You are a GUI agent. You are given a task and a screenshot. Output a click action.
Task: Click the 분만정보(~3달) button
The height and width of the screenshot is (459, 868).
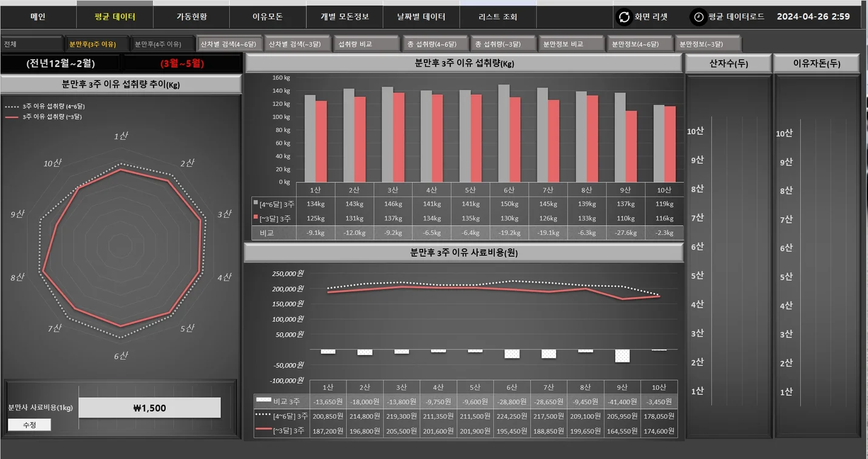(708, 44)
